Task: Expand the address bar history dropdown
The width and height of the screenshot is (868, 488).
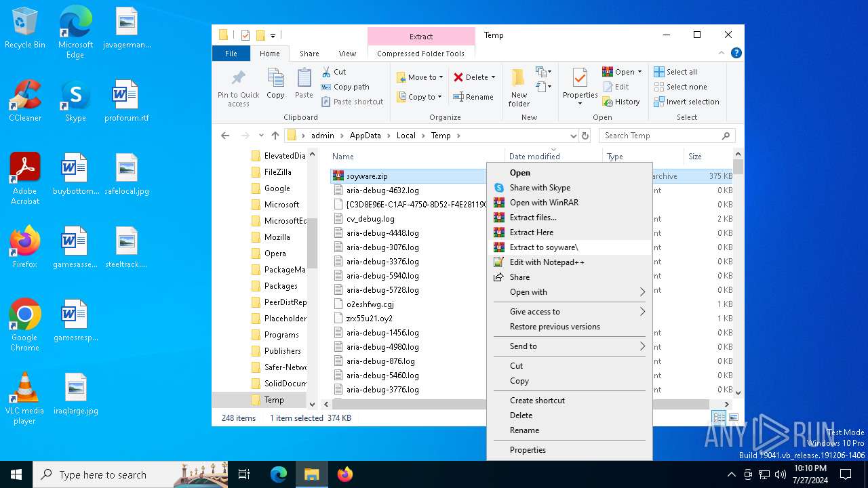Action: (573, 136)
